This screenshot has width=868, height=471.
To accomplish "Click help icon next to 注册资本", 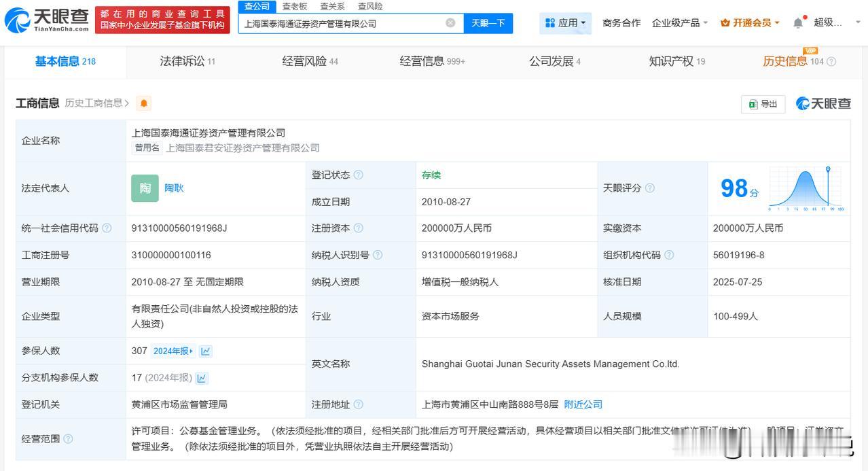I will pyautogui.click(x=359, y=228).
